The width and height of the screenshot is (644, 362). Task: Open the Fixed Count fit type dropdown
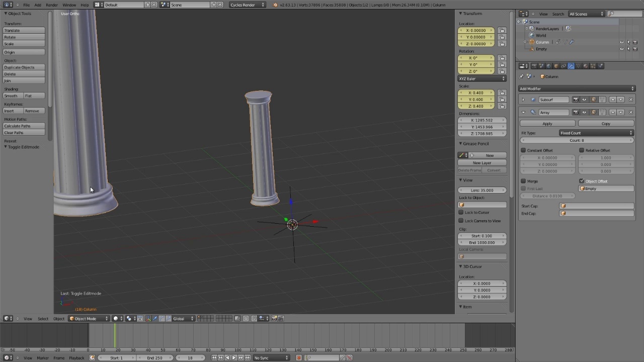[596, 133]
